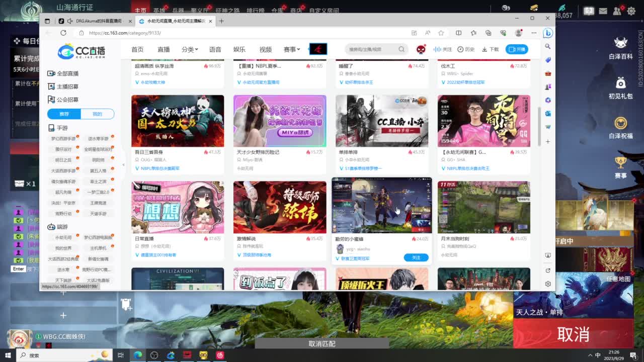Screen dimensions: 644x362
Task: Switch sidebar to 推荐 tab
Action: point(64,114)
